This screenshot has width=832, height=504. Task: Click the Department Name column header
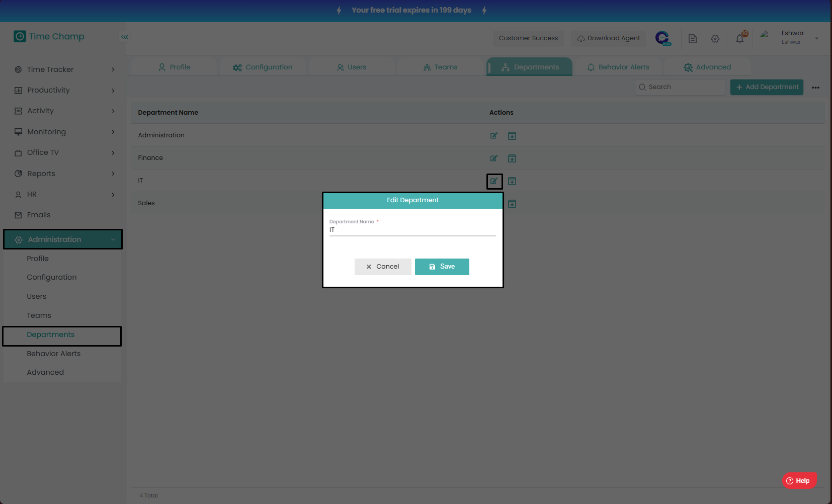tap(168, 113)
